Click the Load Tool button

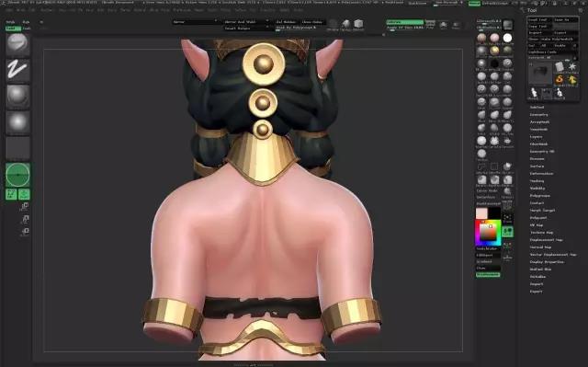pyautogui.click(x=540, y=19)
